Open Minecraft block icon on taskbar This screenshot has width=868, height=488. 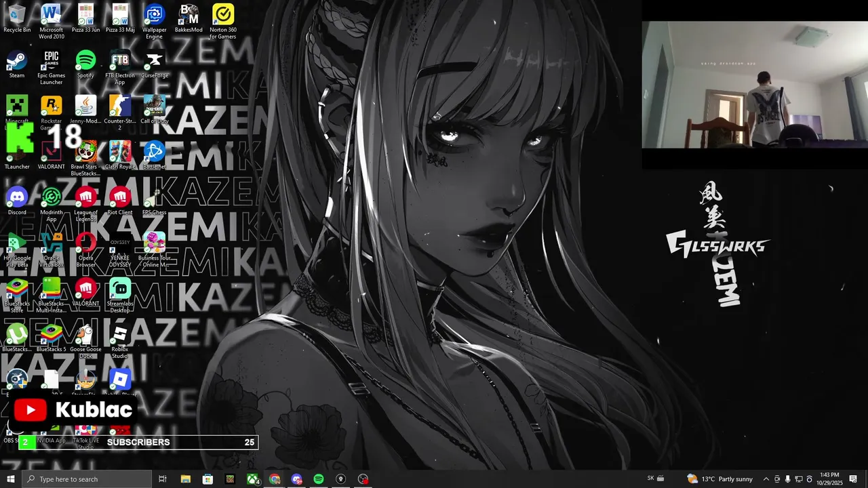[230, 479]
